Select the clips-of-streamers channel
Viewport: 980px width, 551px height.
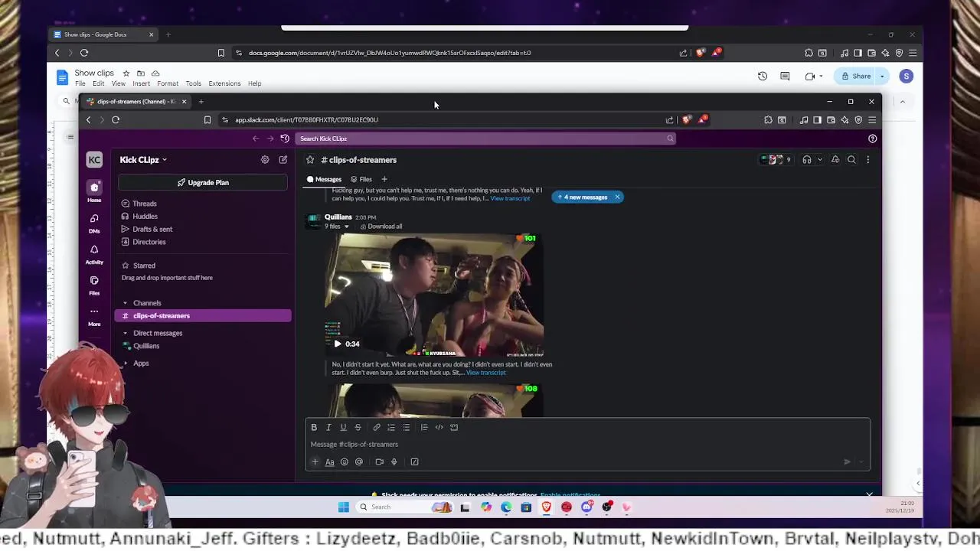[x=203, y=315]
